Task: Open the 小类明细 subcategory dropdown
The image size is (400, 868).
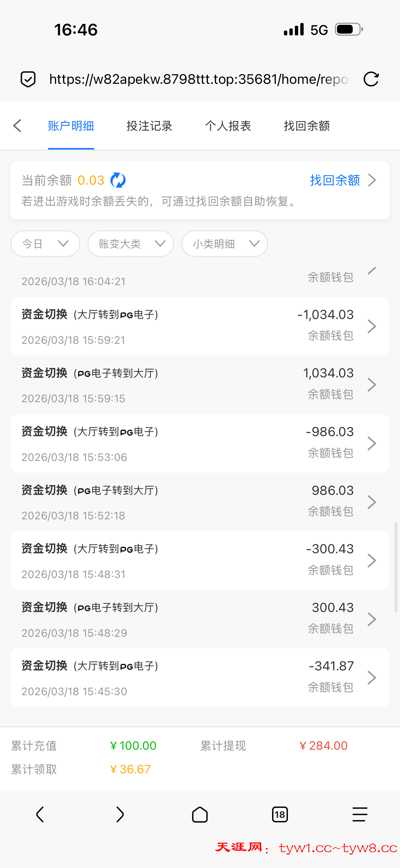Action: pyautogui.click(x=224, y=244)
